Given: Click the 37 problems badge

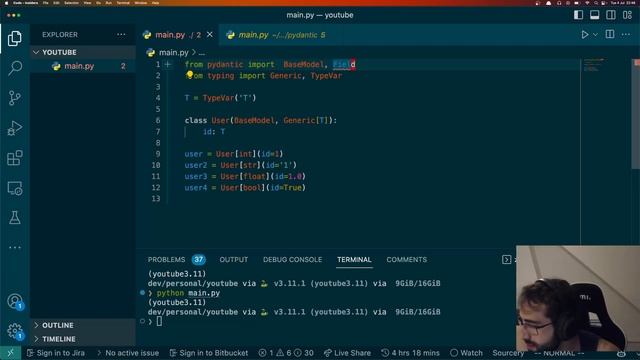Looking at the screenshot, I should coord(199,260).
